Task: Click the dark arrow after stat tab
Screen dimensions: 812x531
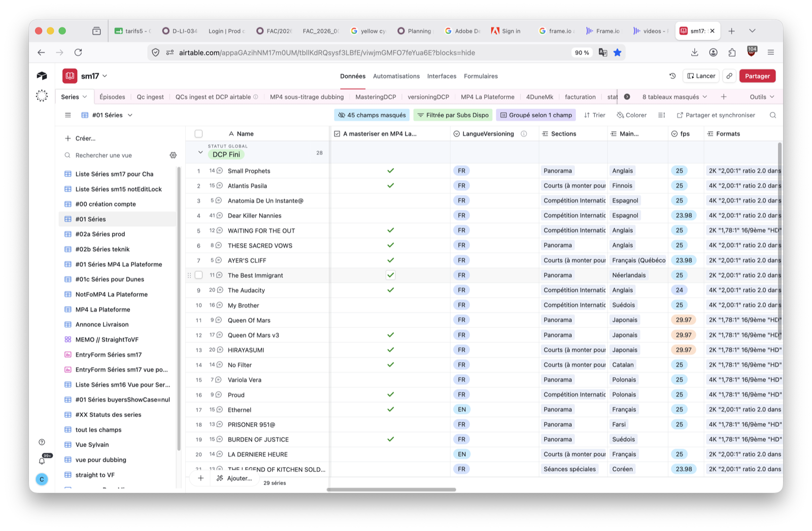Action: click(627, 97)
